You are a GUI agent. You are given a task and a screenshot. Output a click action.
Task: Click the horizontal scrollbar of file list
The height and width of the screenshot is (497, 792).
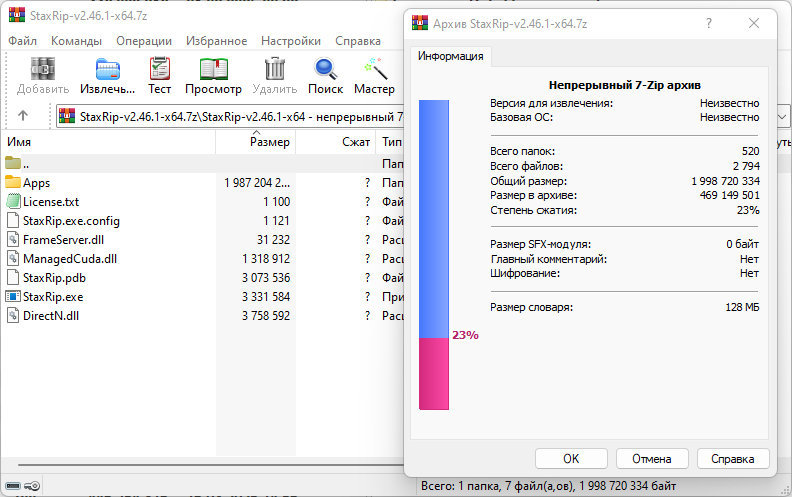pyautogui.click(x=211, y=465)
